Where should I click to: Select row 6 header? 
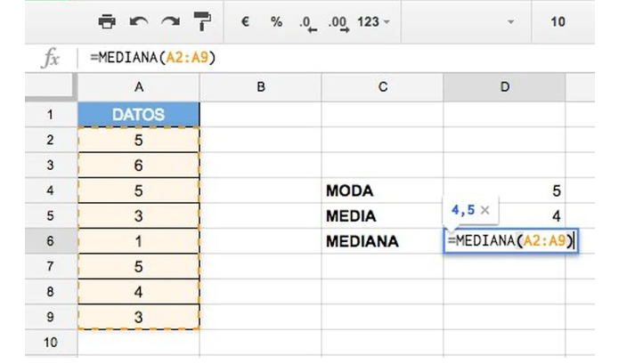coord(51,241)
